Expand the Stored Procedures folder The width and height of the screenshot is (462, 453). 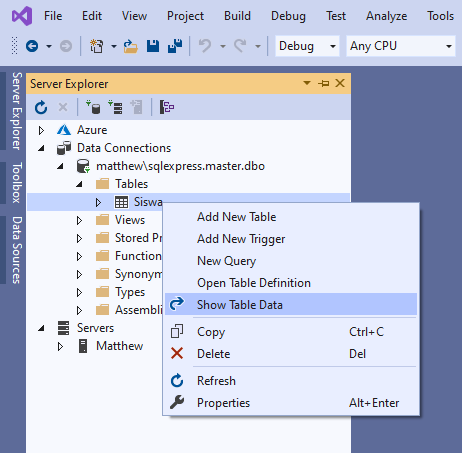point(79,238)
